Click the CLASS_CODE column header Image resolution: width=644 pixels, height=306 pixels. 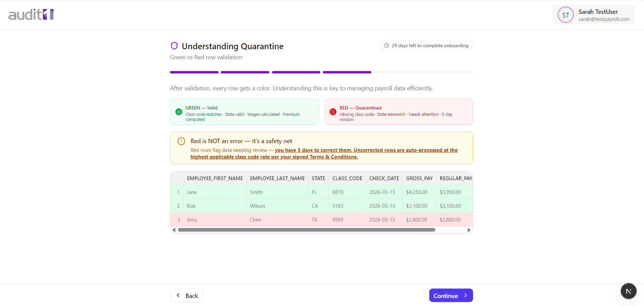click(x=347, y=178)
